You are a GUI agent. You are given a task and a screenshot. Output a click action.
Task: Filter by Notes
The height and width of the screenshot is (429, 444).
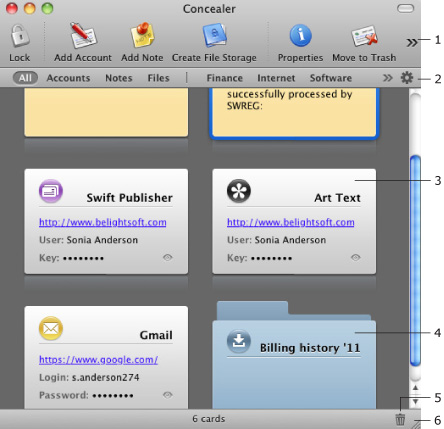click(119, 78)
